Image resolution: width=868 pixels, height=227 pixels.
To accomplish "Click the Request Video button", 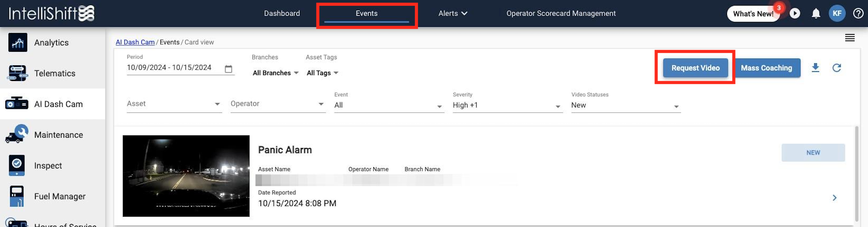I will (x=695, y=68).
